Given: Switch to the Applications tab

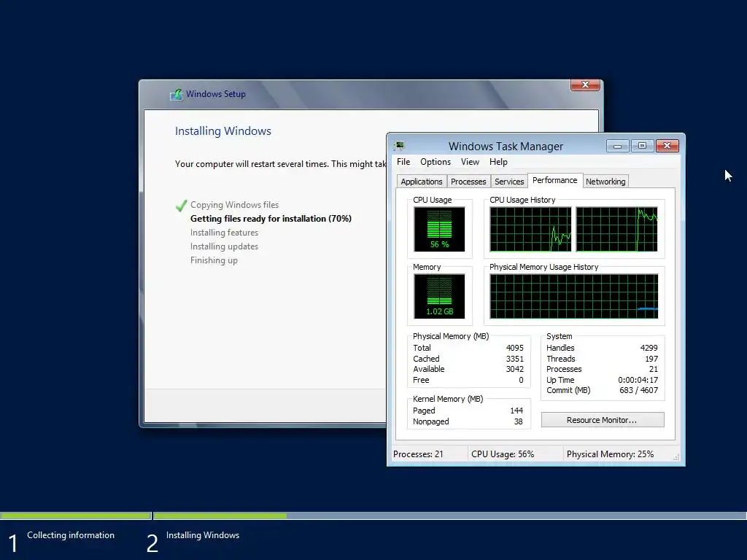Looking at the screenshot, I should click(x=421, y=182).
